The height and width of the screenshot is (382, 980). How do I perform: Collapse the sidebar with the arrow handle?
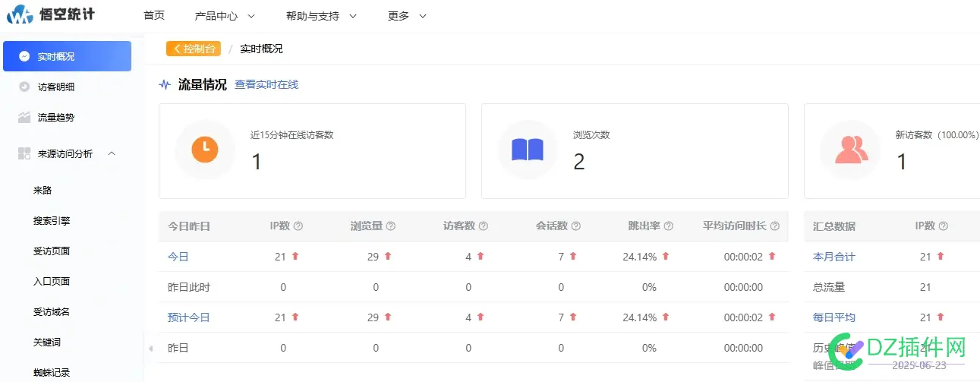coord(150,349)
